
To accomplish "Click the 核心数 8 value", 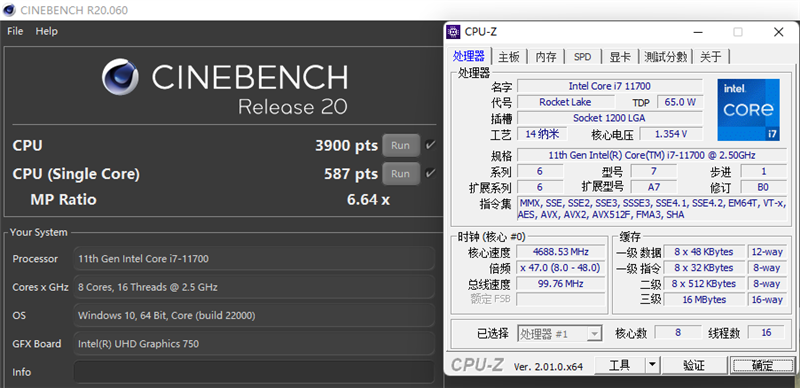I will [x=678, y=332].
